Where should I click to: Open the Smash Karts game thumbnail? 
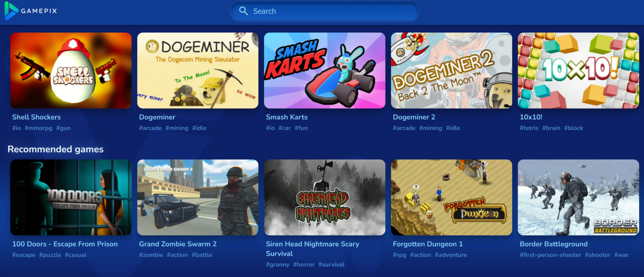click(325, 71)
